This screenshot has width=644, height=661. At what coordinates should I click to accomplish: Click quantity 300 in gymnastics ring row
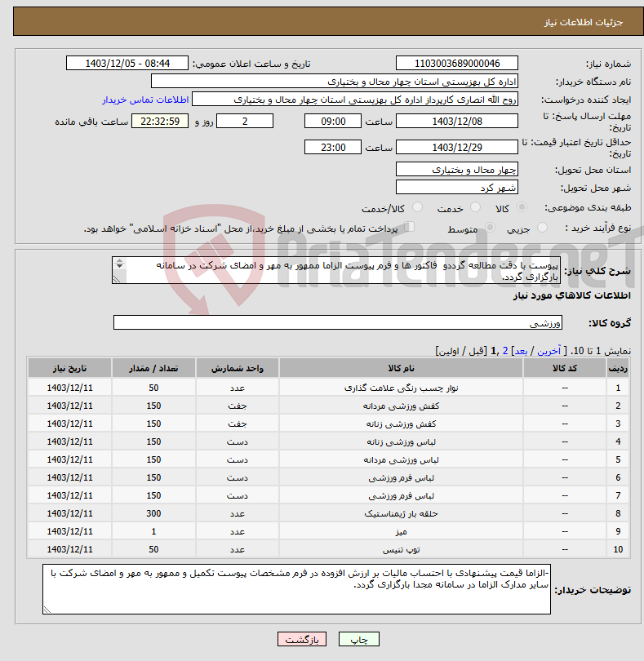(153, 513)
